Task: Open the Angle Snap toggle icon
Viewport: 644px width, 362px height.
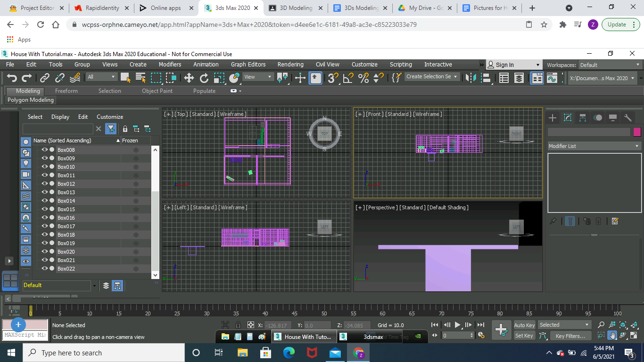Action: tap(348, 78)
